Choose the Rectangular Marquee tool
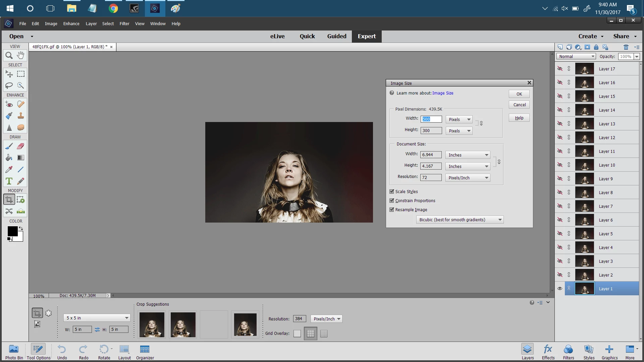 [x=21, y=74]
